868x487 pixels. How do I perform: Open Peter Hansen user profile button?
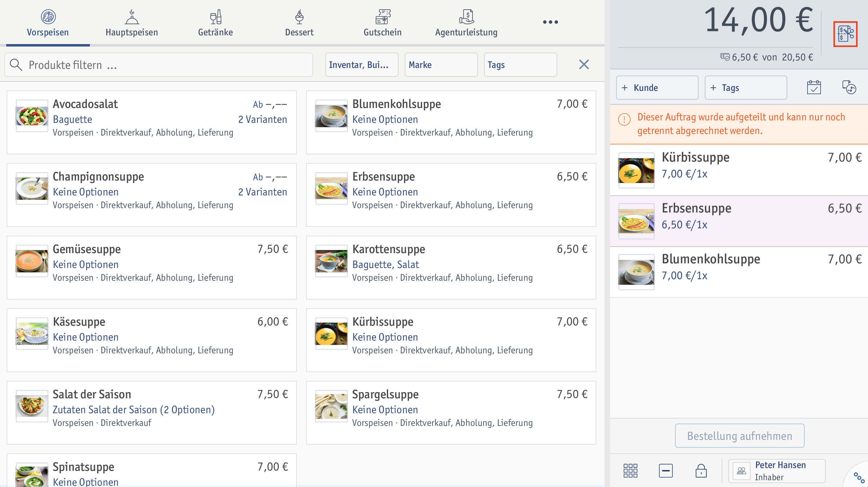tap(777, 471)
